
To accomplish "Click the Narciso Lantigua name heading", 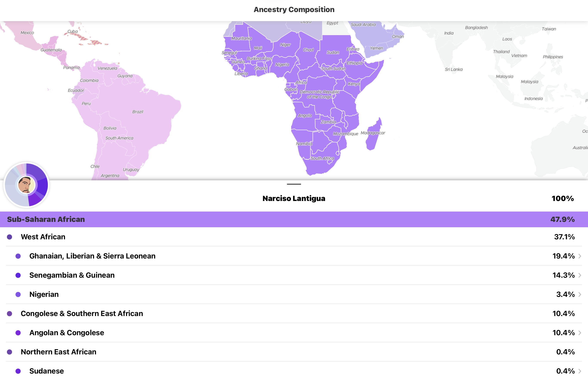I will coord(294,198).
